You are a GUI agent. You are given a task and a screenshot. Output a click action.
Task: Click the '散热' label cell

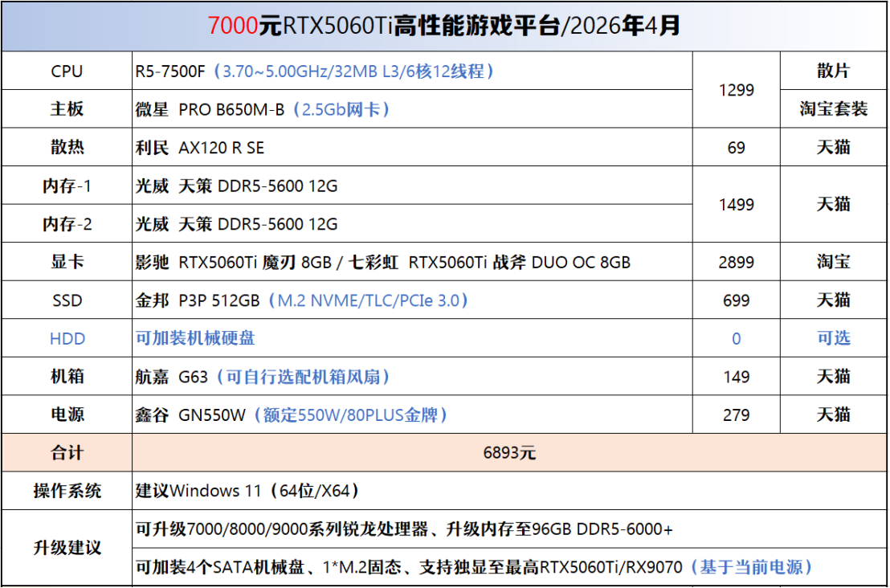[67, 147]
